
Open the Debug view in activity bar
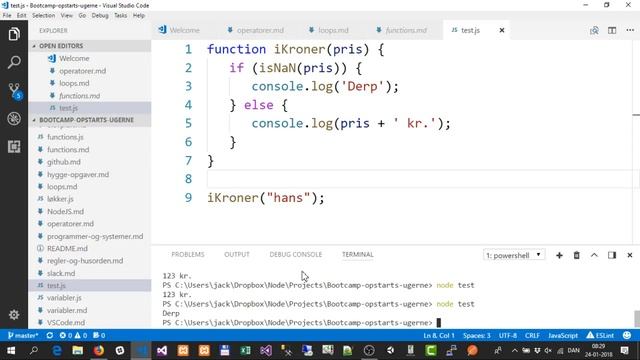[14, 119]
